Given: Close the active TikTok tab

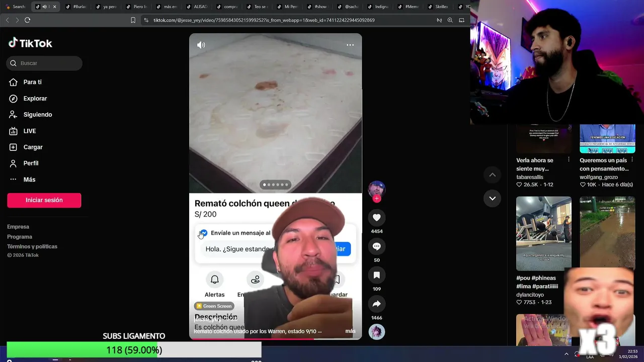Looking at the screenshot, I should [54, 7].
